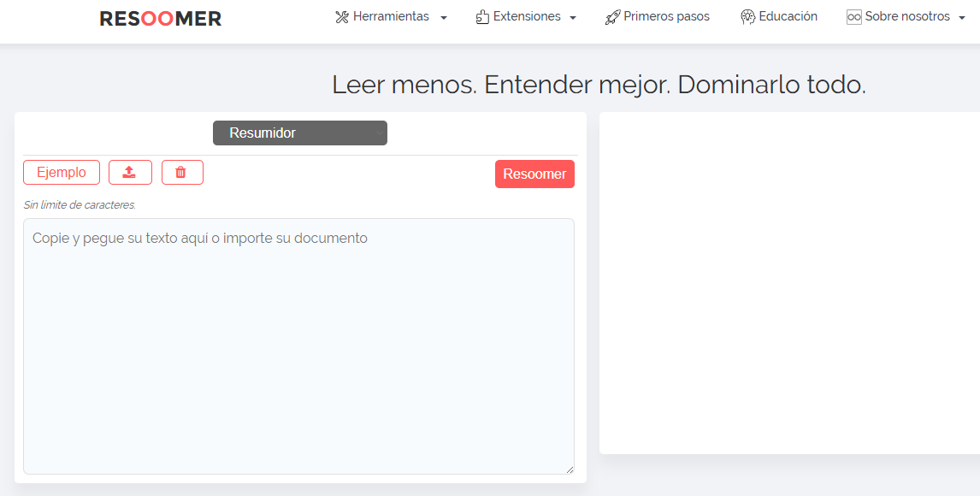The width and height of the screenshot is (980, 496).
Task: Open the Herramientas dropdown menu
Action: click(x=392, y=17)
